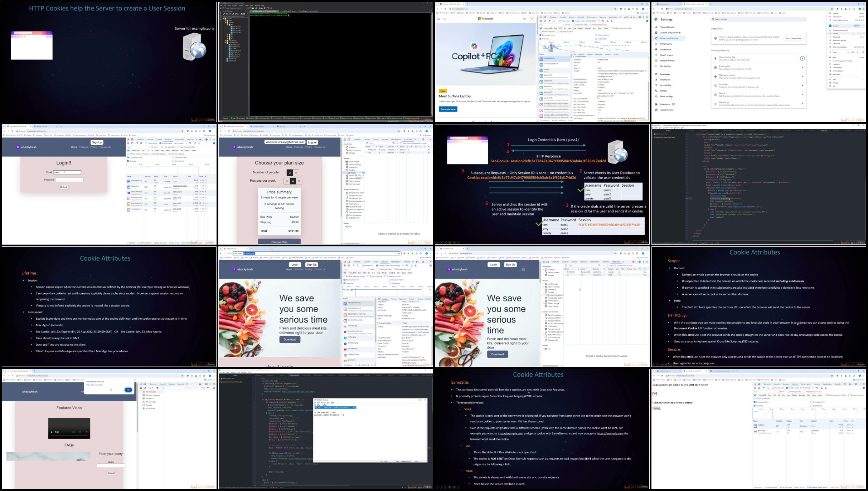Click the DevTools settings gear on the Microsoft page
Viewport: 868px width, 491px height.
[640, 17]
